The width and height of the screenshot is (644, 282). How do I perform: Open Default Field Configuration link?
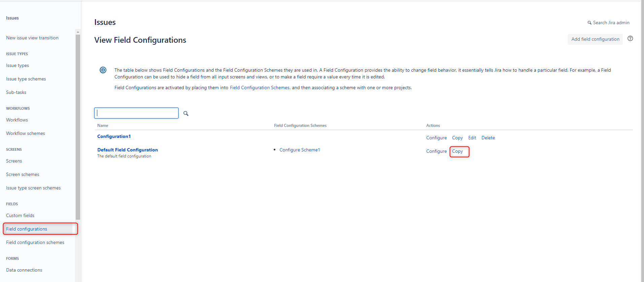127,150
